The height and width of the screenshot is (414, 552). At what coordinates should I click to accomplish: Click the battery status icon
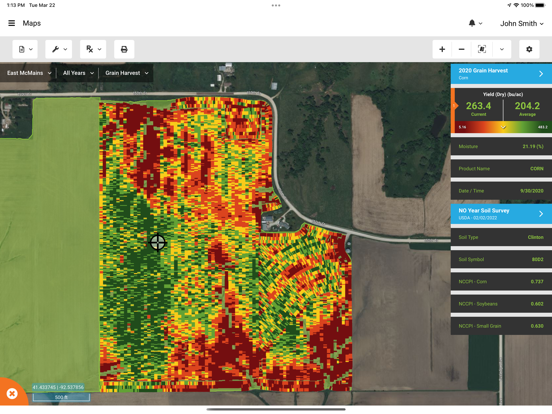point(540,5)
